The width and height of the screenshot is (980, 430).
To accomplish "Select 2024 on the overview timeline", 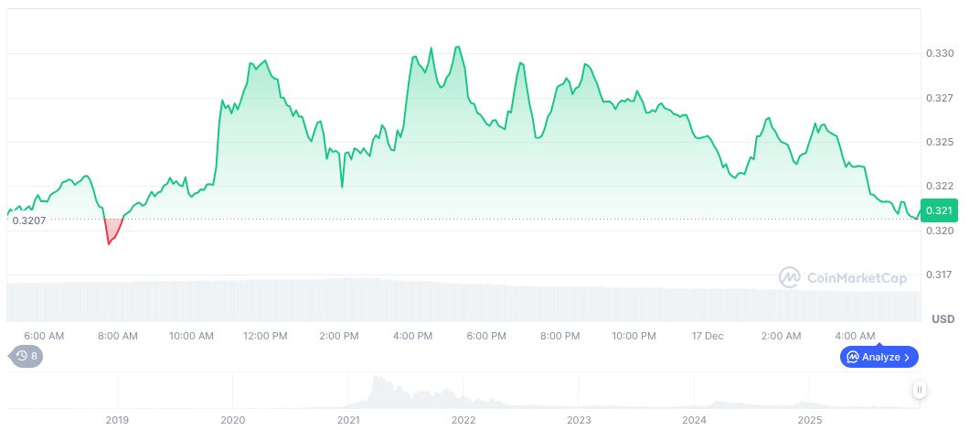I will 694,420.
